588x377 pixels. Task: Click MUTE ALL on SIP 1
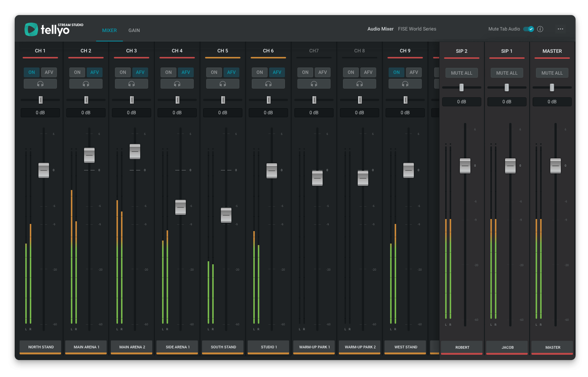pos(507,73)
